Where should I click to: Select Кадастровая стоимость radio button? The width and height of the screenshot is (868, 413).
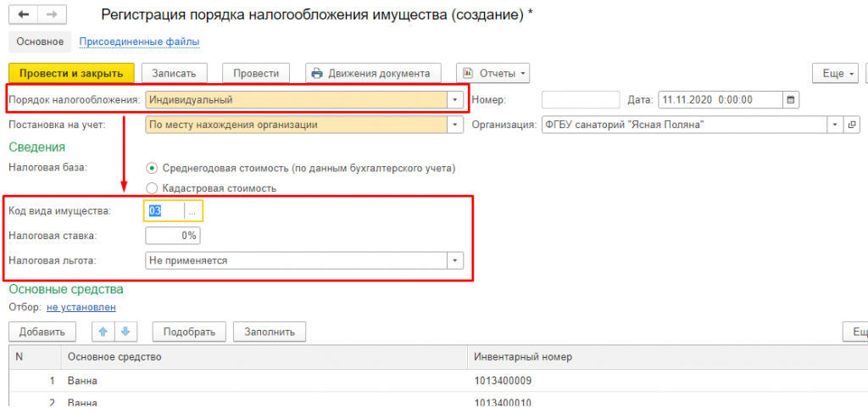coord(152,187)
